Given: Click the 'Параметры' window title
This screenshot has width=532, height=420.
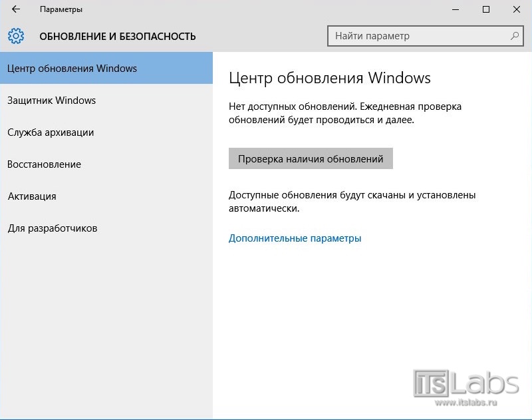Looking at the screenshot, I should coord(61,9).
